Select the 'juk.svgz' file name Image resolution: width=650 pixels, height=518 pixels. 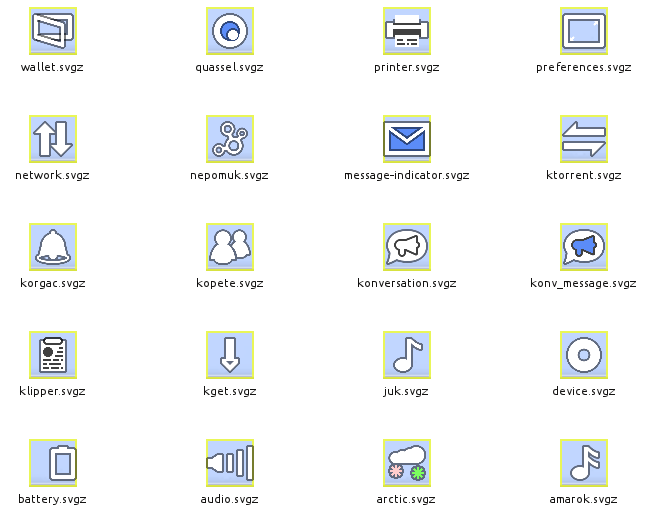(x=406, y=392)
